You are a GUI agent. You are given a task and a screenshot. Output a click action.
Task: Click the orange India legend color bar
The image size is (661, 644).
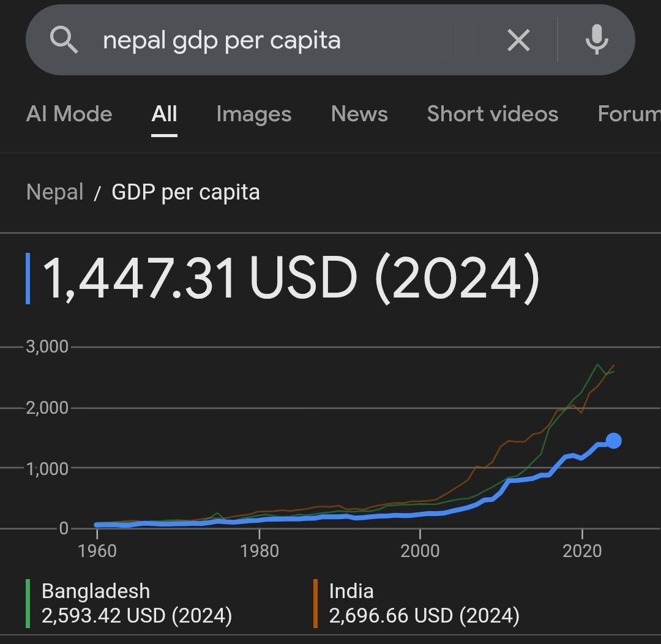[316, 603]
